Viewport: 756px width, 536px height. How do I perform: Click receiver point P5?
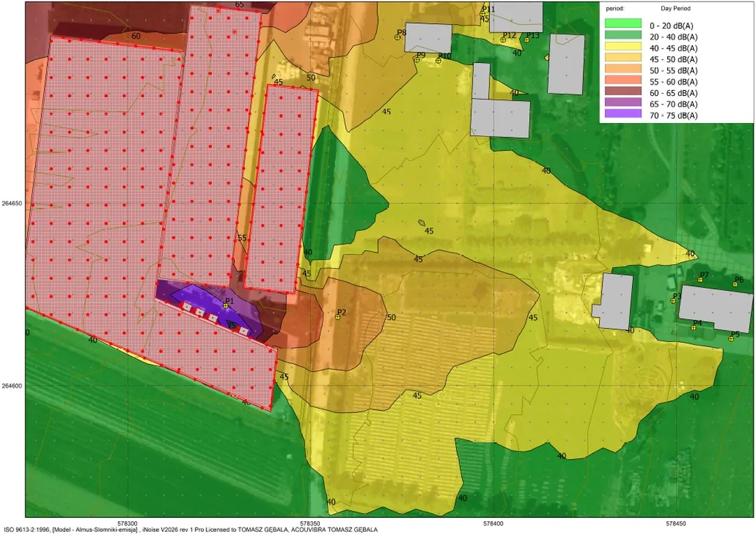pos(731,339)
